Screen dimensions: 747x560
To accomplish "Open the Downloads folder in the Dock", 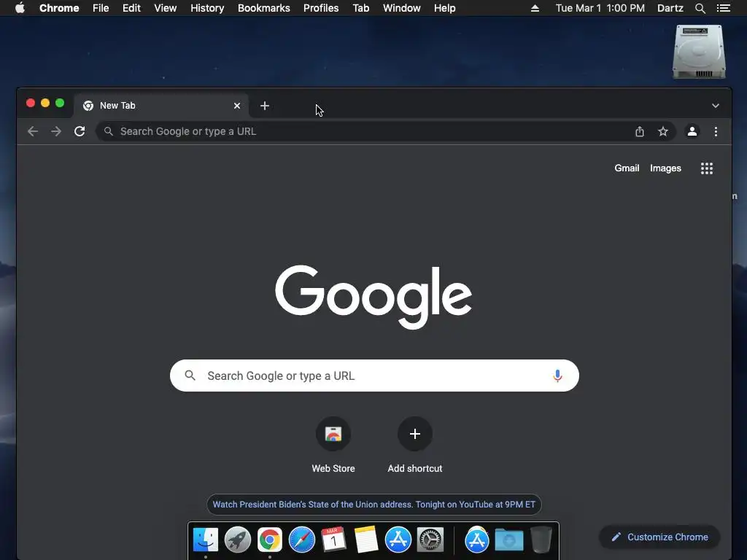I will (x=508, y=540).
